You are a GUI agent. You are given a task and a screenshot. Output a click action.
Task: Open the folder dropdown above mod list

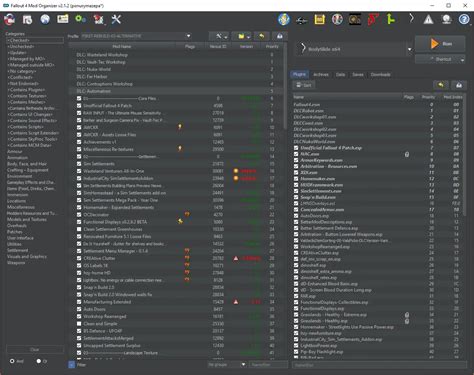pyautogui.click(x=241, y=36)
